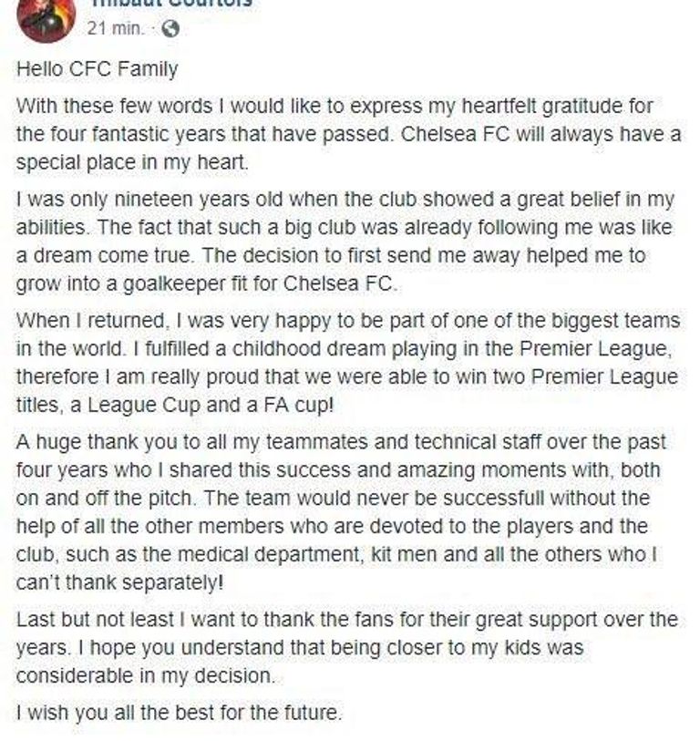The image size is (700, 741).
Task: Click the paragraph starting "When I returned"
Action: pyautogui.click(x=348, y=363)
